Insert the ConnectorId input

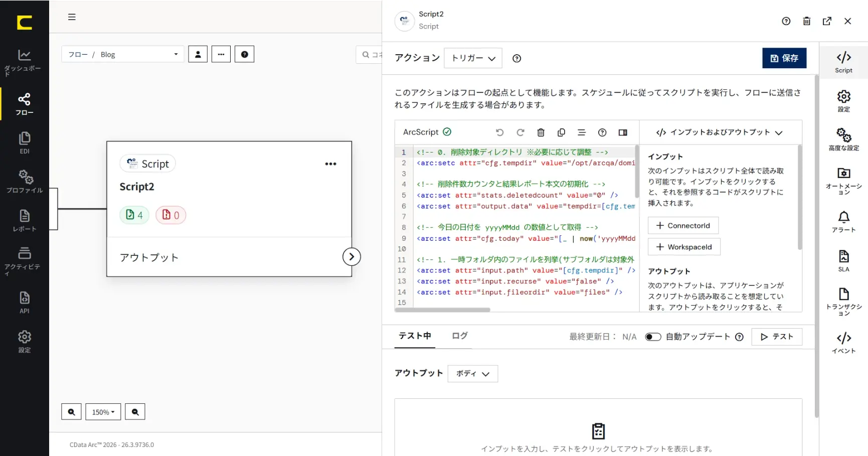[x=683, y=226]
